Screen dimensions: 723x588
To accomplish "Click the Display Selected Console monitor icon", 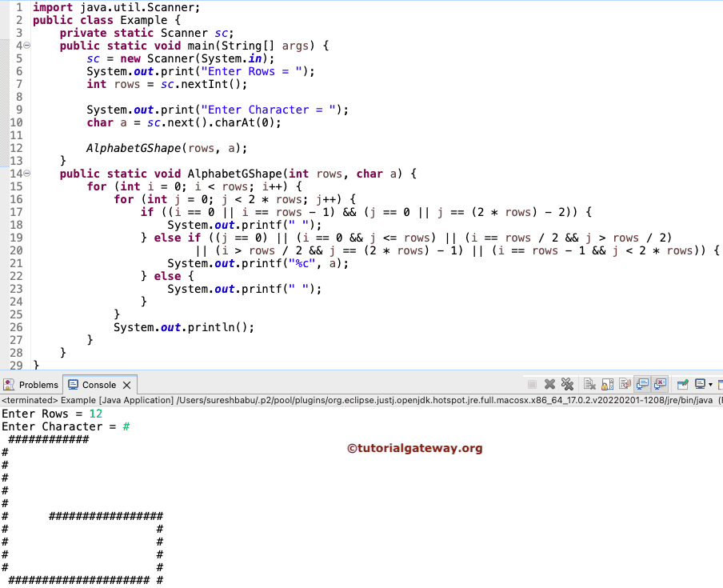I will click(x=700, y=384).
